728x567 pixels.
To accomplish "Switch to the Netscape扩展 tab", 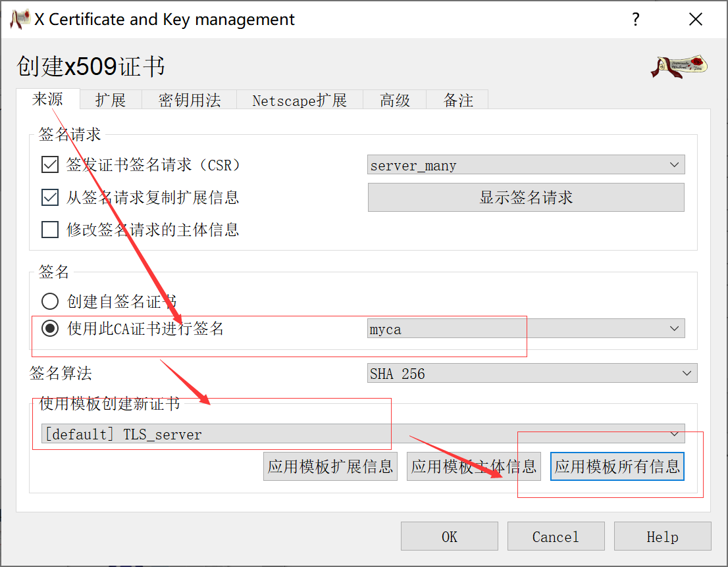I will click(299, 100).
